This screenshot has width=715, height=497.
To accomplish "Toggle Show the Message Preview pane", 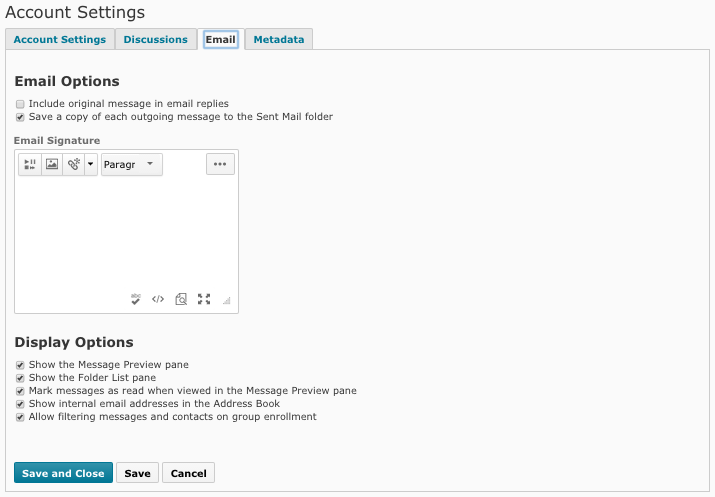I will [20, 365].
